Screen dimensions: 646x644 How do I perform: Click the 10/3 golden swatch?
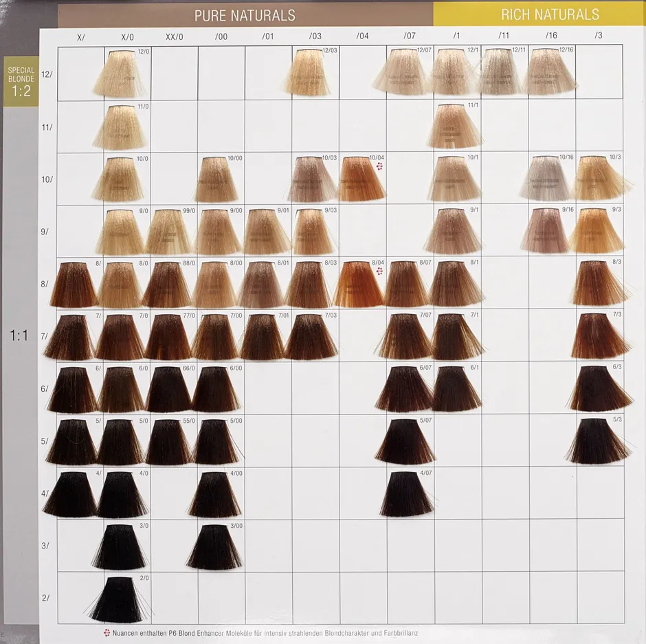click(x=602, y=179)
